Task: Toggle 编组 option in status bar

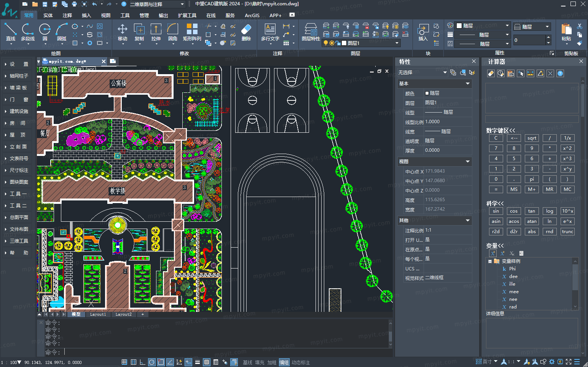Action: 284,362
